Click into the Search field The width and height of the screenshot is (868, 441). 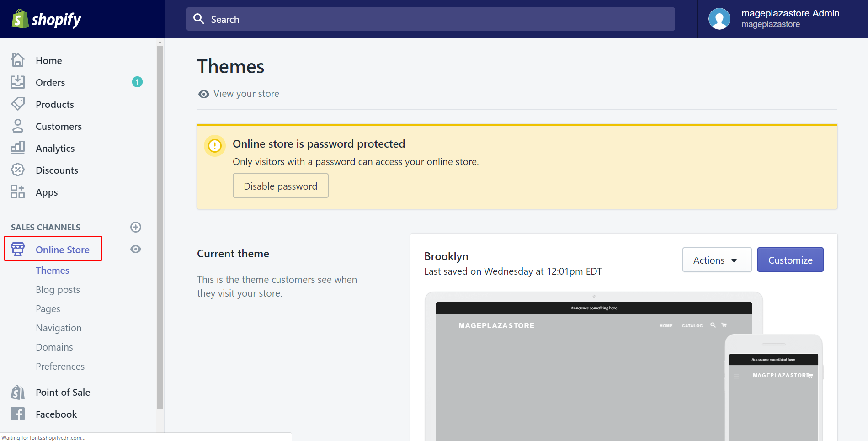[x=431, y=19]
